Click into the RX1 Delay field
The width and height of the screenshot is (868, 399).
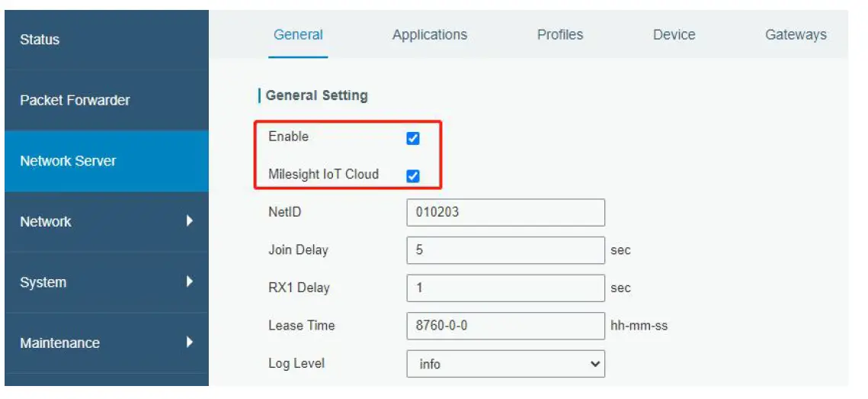505,288
